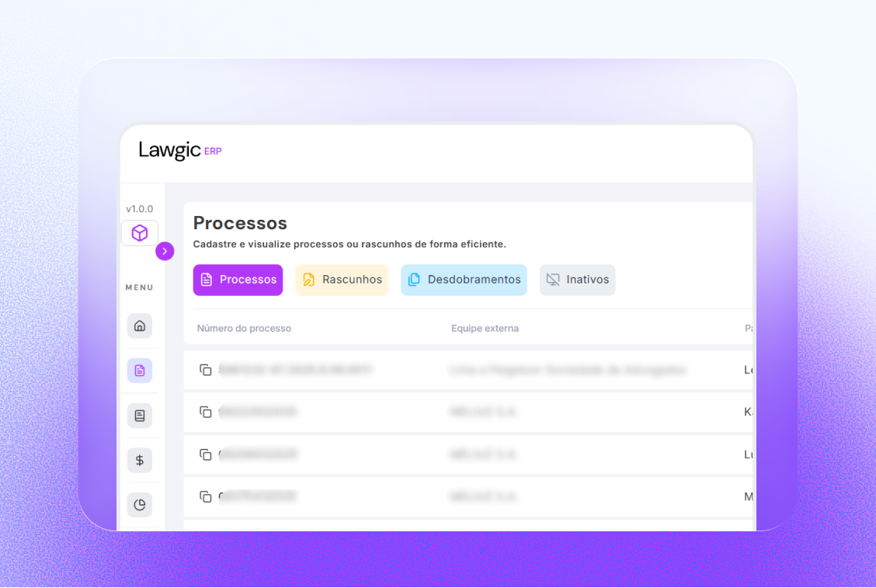Open the list page icon in sidebar
The width and height of the screenshot is (876, 588).
[140, 416]
